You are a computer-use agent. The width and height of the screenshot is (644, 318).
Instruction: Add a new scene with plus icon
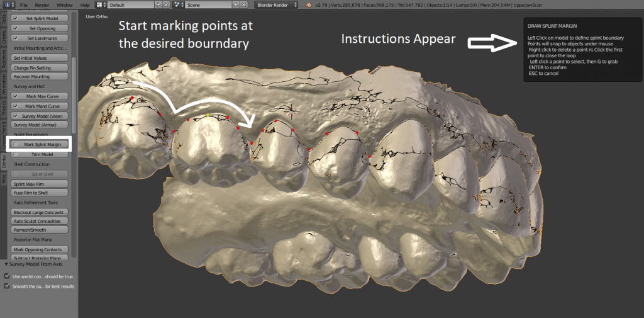pos(236,5)
